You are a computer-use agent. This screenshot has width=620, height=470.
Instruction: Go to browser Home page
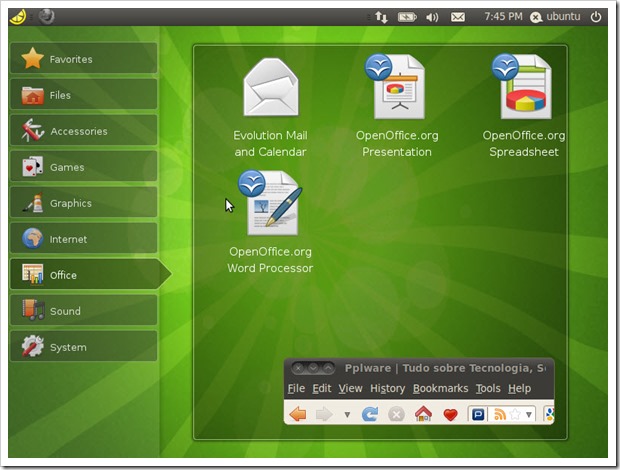pos(423,414)
